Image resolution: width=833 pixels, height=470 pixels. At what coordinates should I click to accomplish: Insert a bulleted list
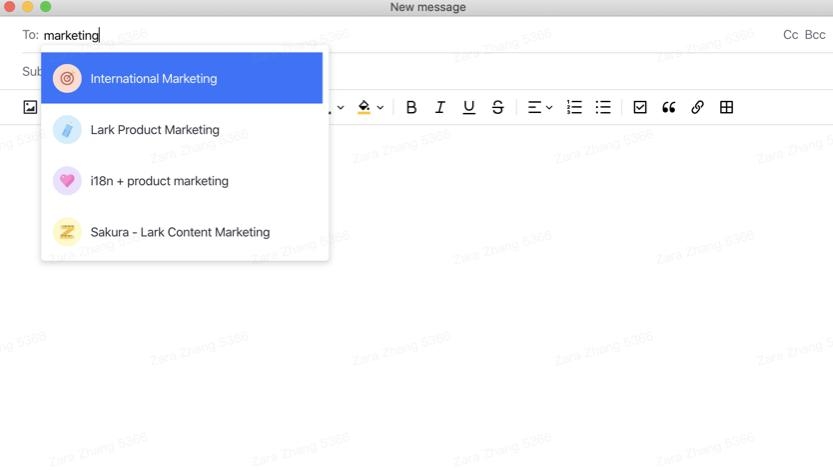click(x=603, y=107)
